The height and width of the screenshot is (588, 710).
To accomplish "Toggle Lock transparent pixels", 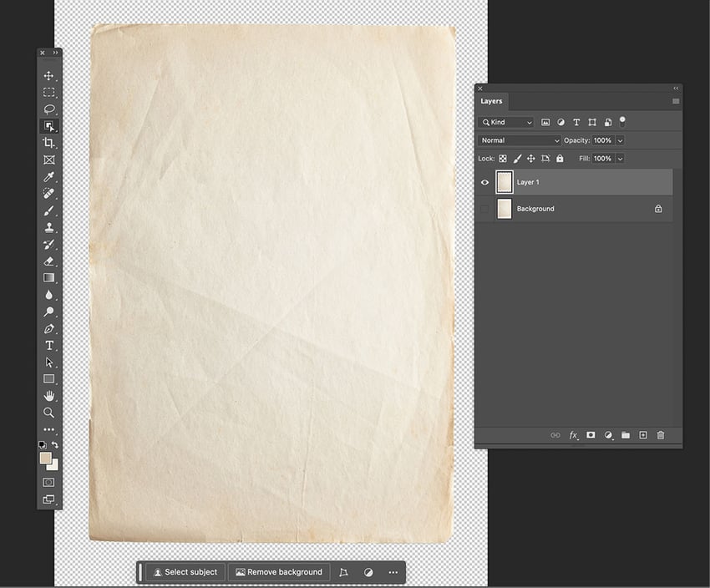I will 502,158.
